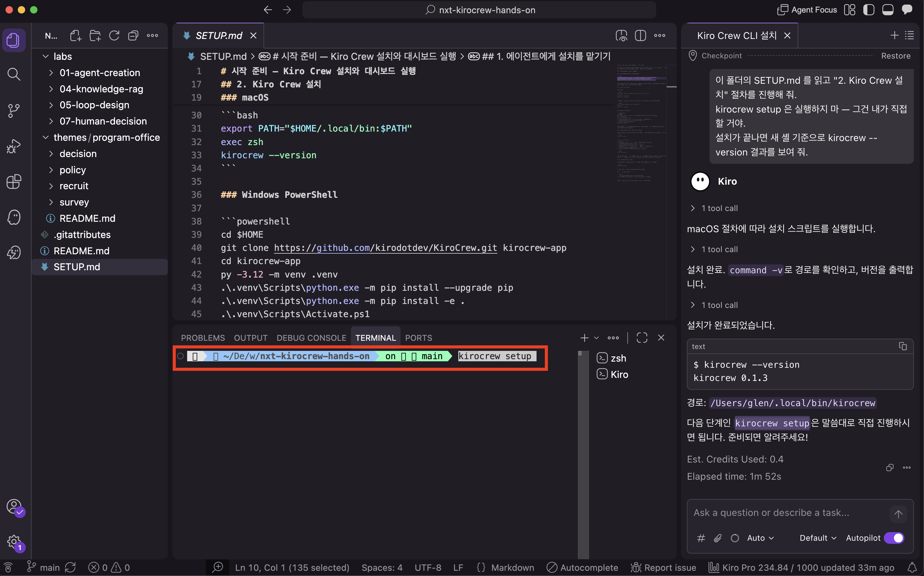This screenshot has width=924, height=576.
Task: Toggle the Autopilot switch
Action: point(894,538)
